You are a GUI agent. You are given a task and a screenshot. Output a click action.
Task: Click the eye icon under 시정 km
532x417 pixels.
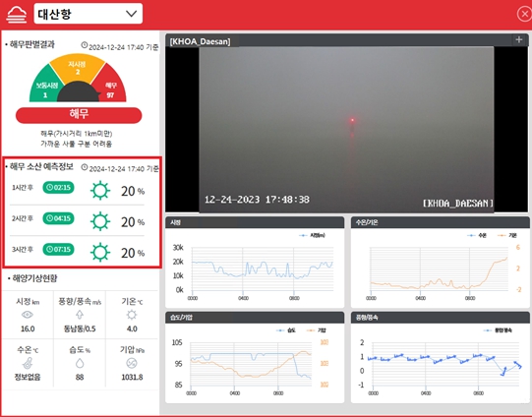pos(28,315)
